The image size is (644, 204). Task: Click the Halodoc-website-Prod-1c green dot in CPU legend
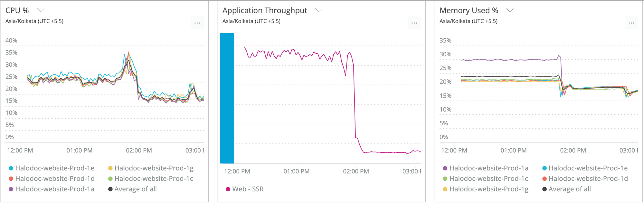tap(110, 179)
